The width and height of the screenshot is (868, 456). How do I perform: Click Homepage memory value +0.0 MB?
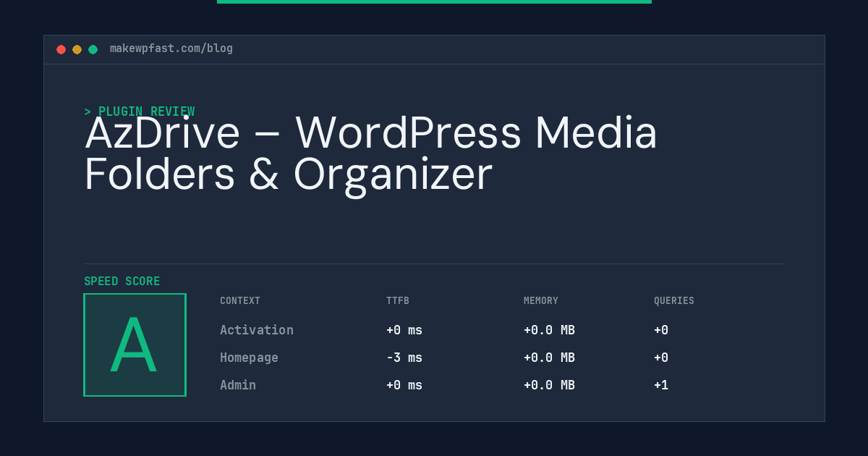[x=549, y=358]
